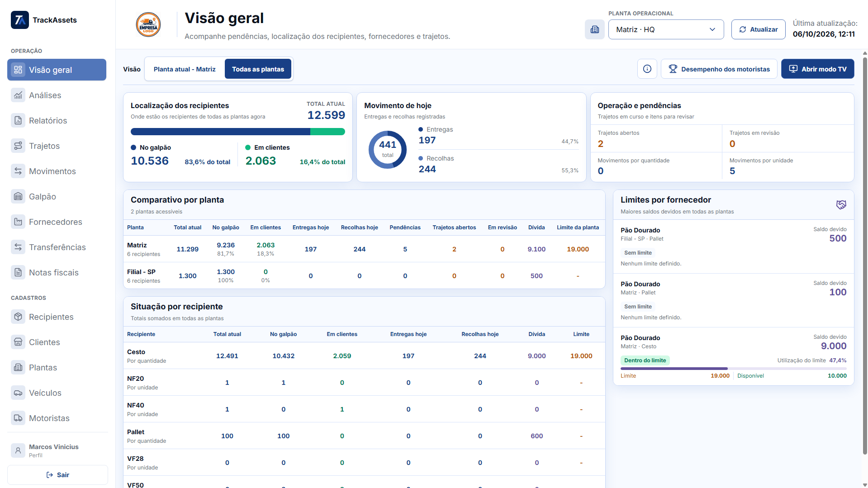Screen dimensions: 868x488
Task: Click handshake icon in Limites por fornecedor
Action: [x=841, y=205]
